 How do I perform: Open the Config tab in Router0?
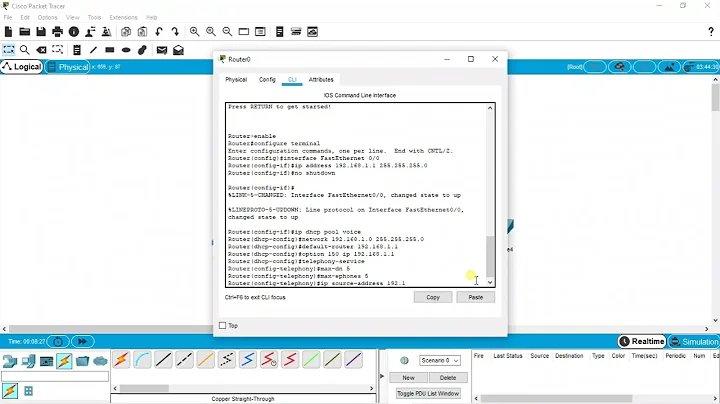[267, 79]
